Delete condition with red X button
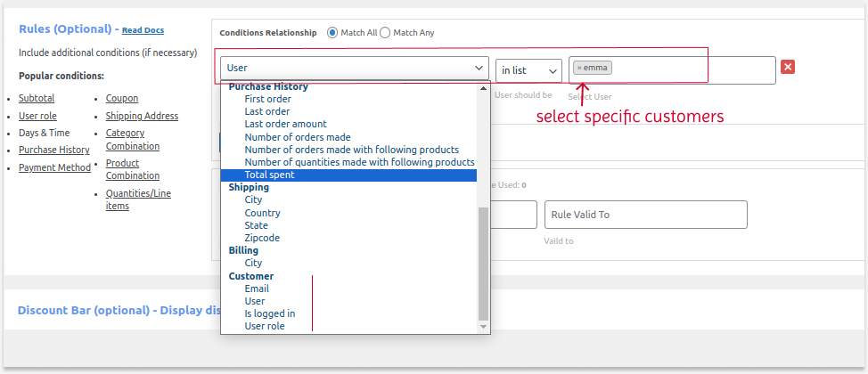The height and width of the screenshot is (374, 868). 788,67
